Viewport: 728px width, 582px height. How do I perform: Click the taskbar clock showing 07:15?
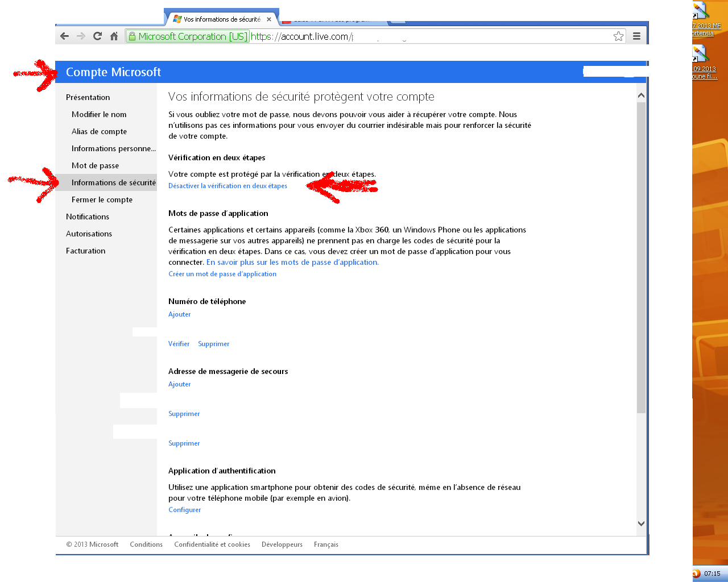(712, 573)
